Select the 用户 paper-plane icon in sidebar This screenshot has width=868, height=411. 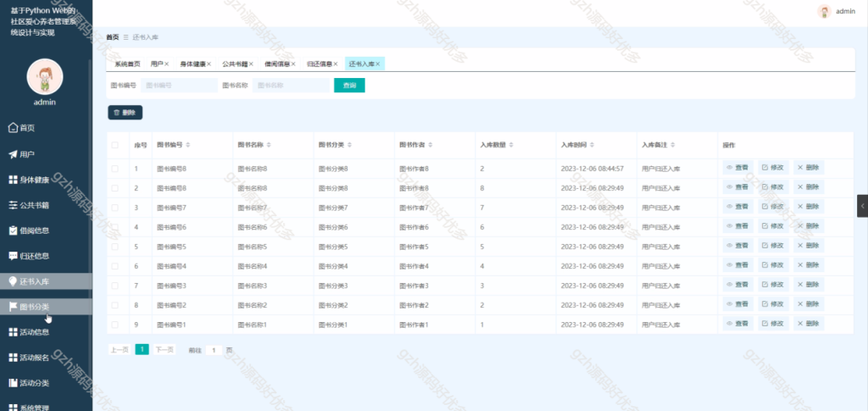point(14,154)
